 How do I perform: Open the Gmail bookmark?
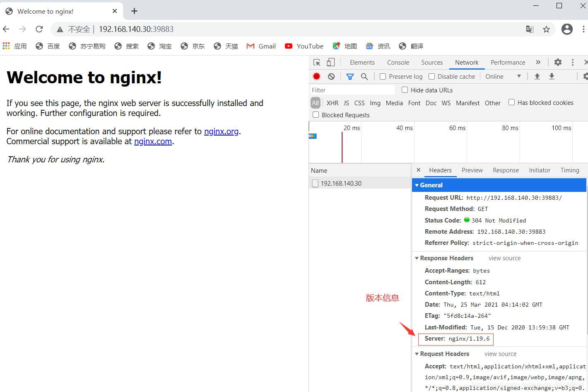pos(261,46)
